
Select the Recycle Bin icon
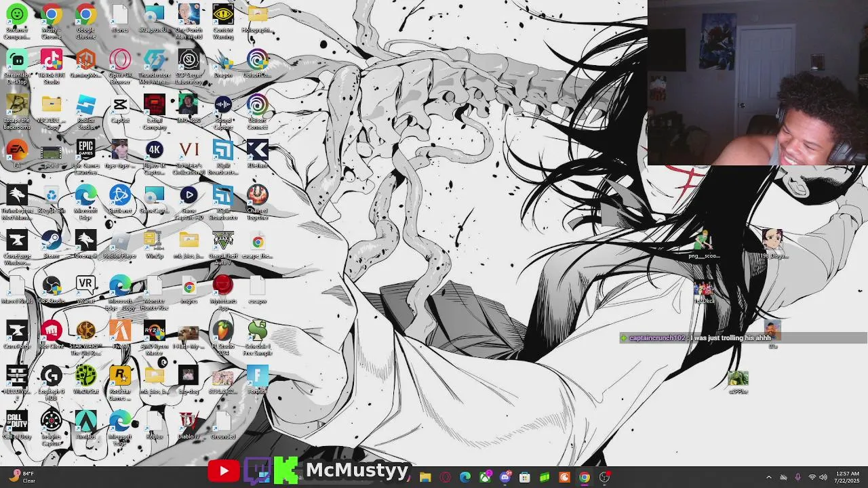point(52,199)
